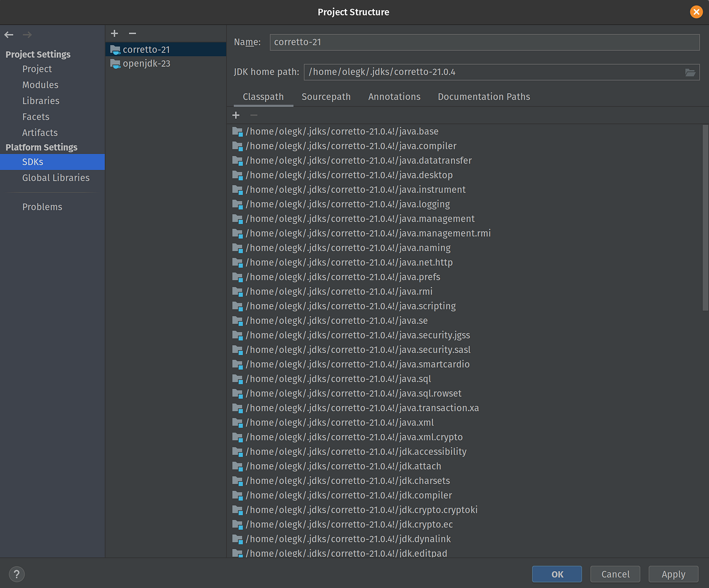Click the java.datatransfer folder icon

pos(237,161)
